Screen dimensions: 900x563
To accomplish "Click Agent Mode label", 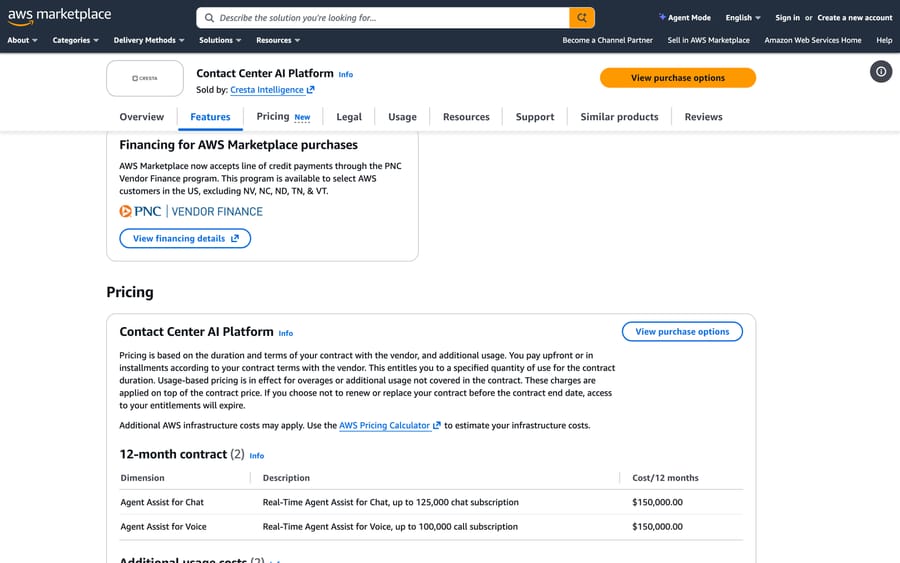I will pos(689,18).
